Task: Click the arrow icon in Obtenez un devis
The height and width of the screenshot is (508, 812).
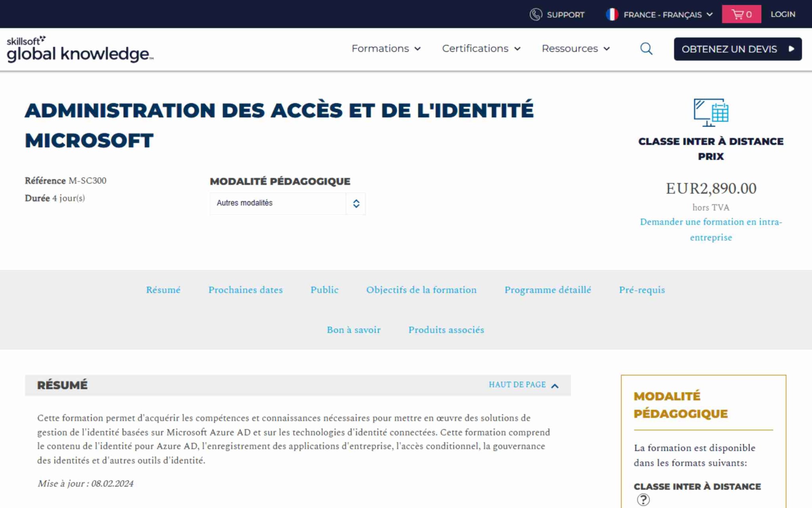Action: (791, 49)
